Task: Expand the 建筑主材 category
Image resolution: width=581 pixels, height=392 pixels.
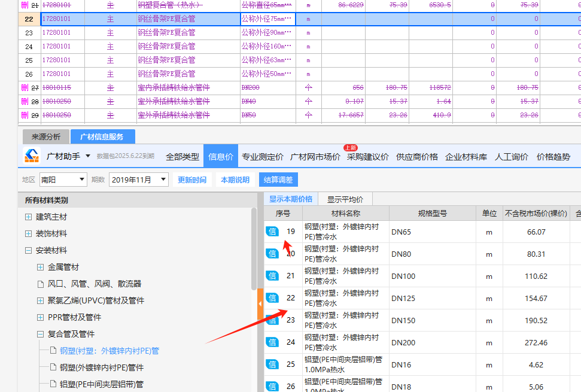Action: (28, 217)
